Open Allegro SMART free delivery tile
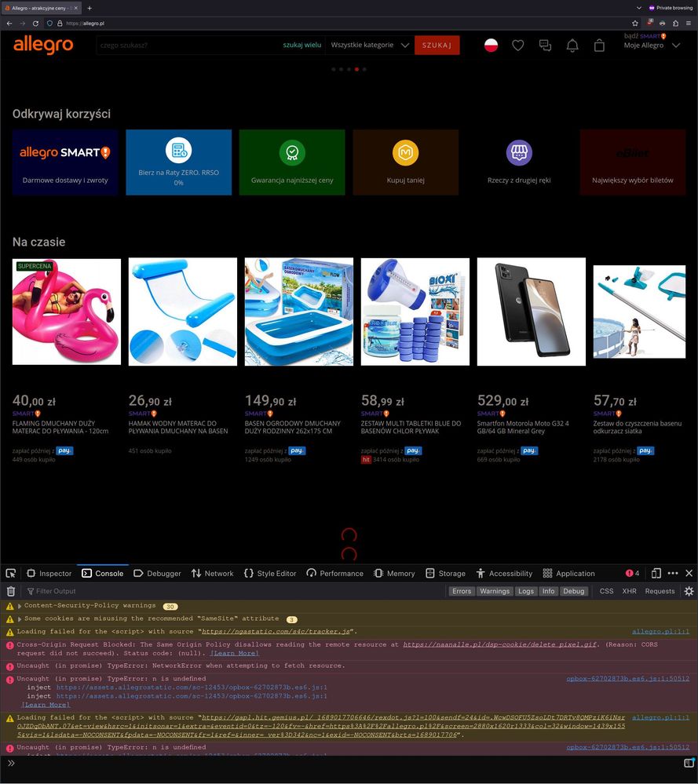The image size is (698, 784). (65, 162)
